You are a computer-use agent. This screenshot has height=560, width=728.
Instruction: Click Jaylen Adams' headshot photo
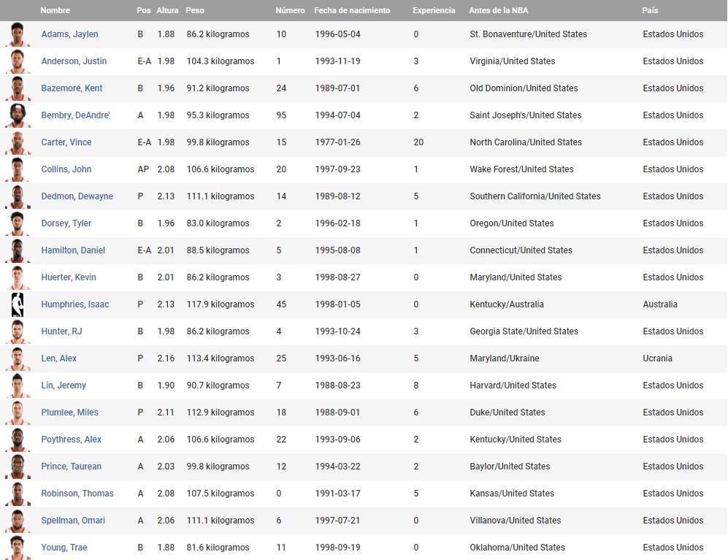coord(18,34)
